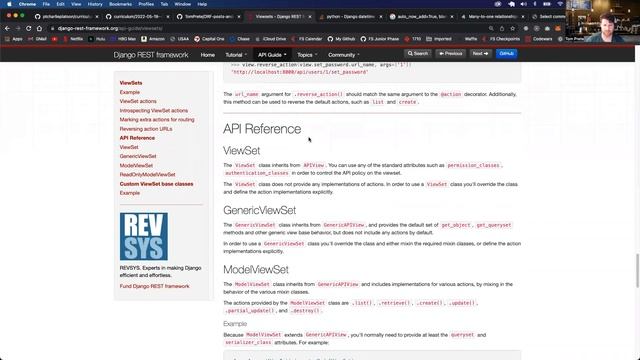Screen dimensions: 640x360
Task: Click the orange extension icon in the Chrome toolbar
Action: (558, 29)
